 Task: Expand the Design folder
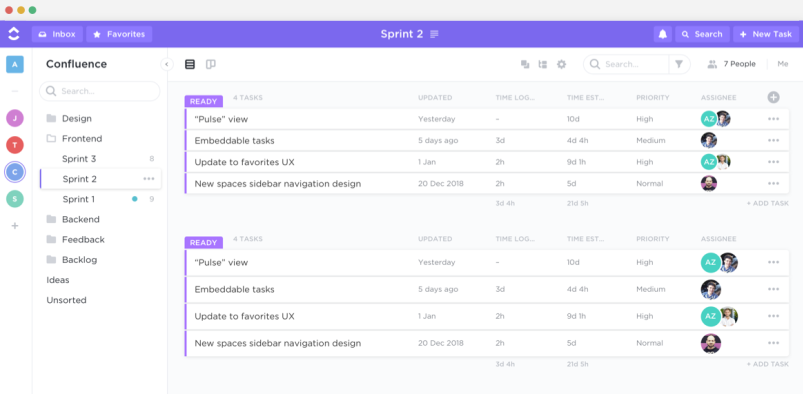pyautogui.click(x=69, y=118)
